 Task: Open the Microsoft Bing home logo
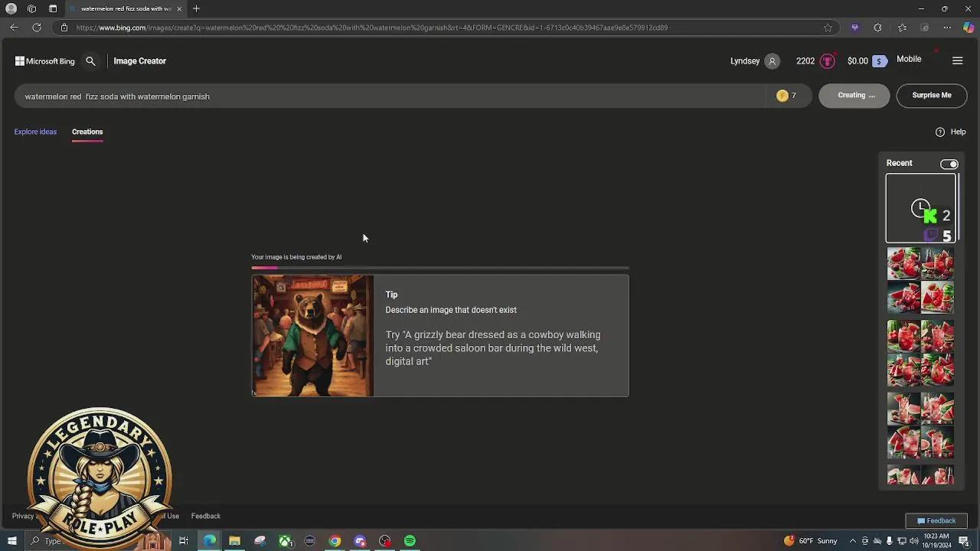pos(45,61)
